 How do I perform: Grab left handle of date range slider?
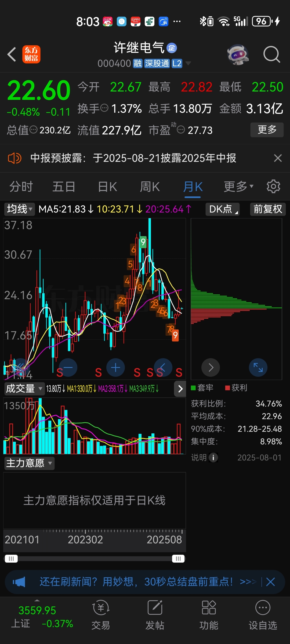point(11,559)
